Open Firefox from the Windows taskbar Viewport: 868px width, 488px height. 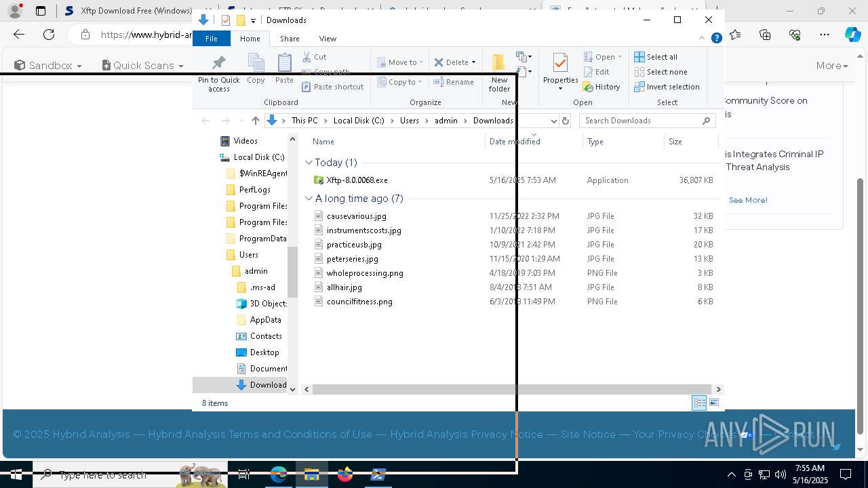(x=345, y=474)
